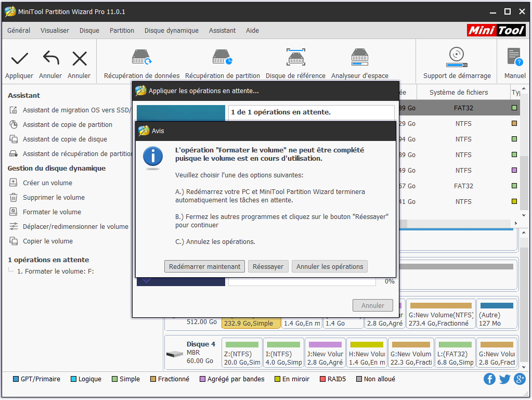Open the Visualiser menu

55,30
